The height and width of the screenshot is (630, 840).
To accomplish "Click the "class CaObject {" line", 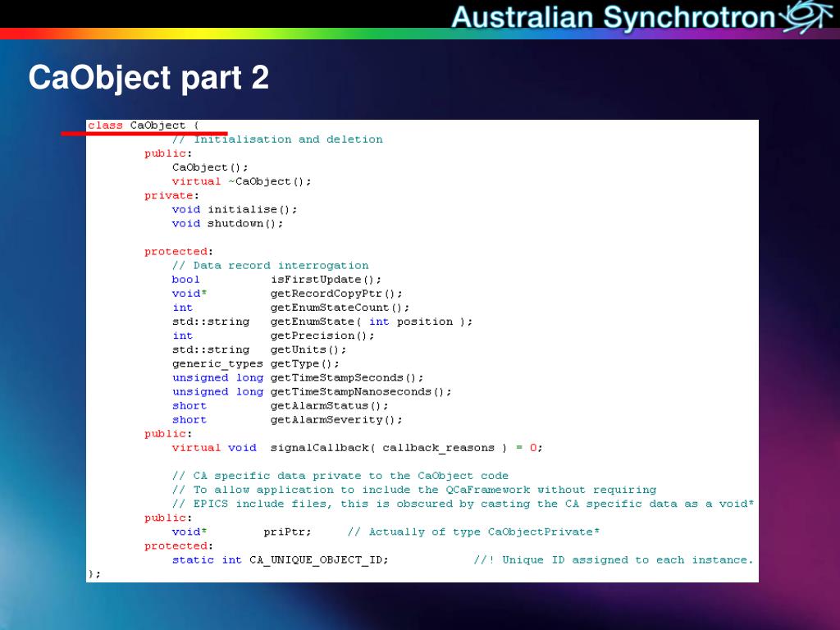I will pyautogui.click(x=143, y=126).
